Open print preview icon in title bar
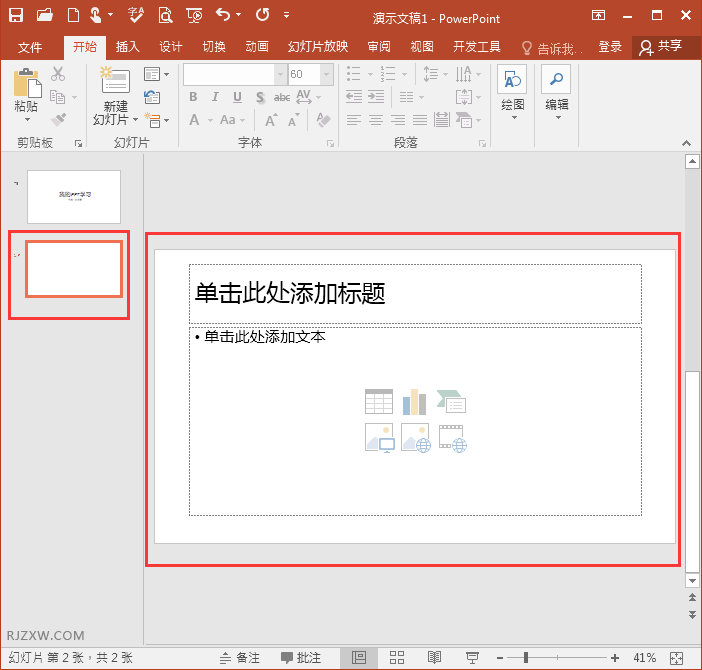The image size is (702, 670). pos(165,15)
